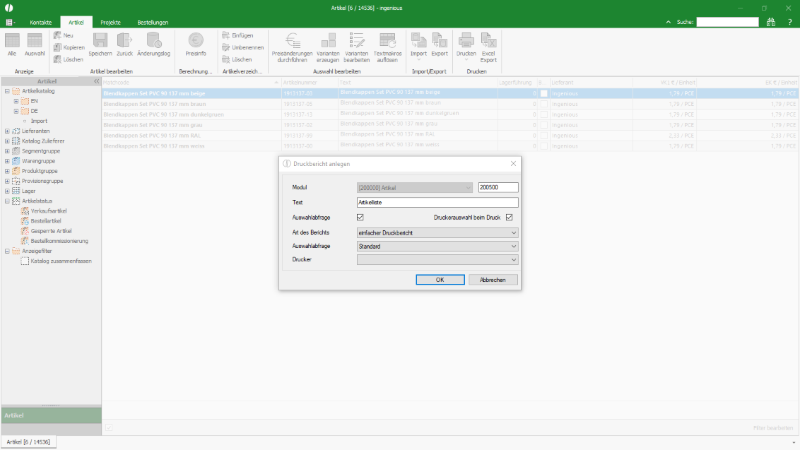Click Löschen in Artikelverzeichnis group
The width and height of the screenshot is (800, 450).
click(237, 59)
